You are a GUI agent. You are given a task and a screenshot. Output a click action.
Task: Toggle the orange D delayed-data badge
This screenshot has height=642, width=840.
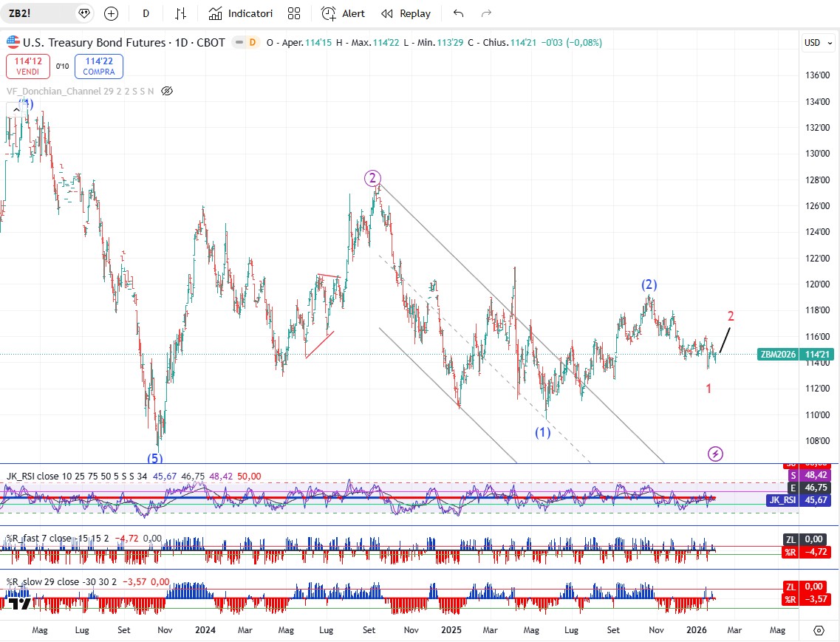(x=252, y=43)
